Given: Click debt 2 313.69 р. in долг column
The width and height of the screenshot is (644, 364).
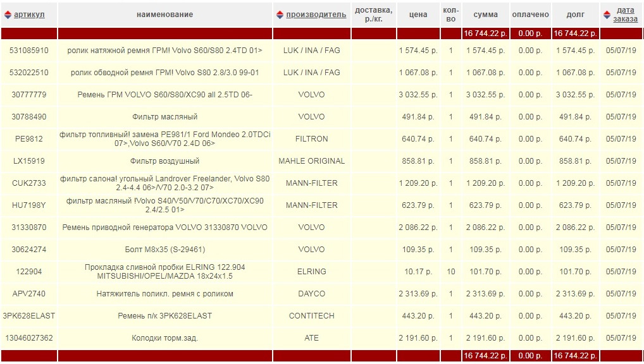Looking at the screenshot, I should pyautogui.click(x=576, y=294).
